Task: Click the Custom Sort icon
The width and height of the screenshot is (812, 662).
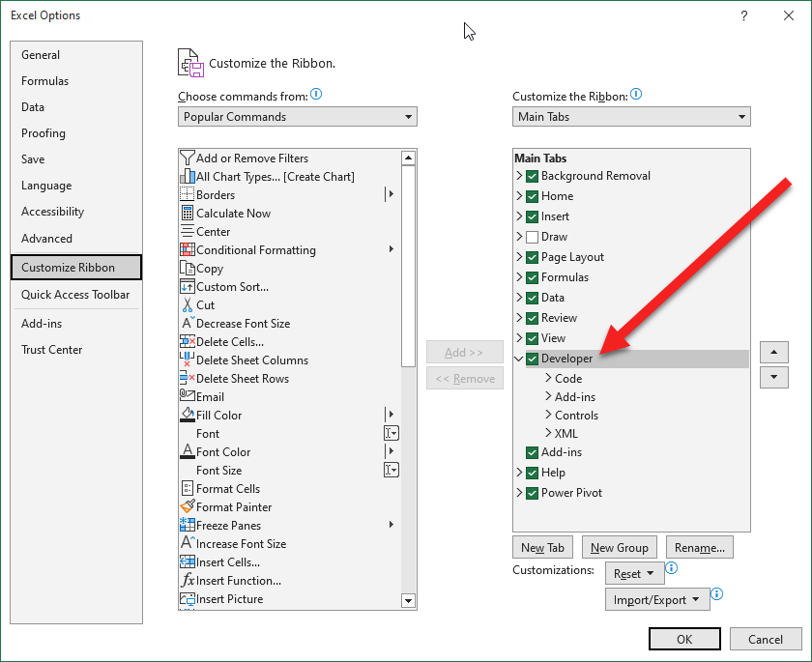Action: coord(187,287)
